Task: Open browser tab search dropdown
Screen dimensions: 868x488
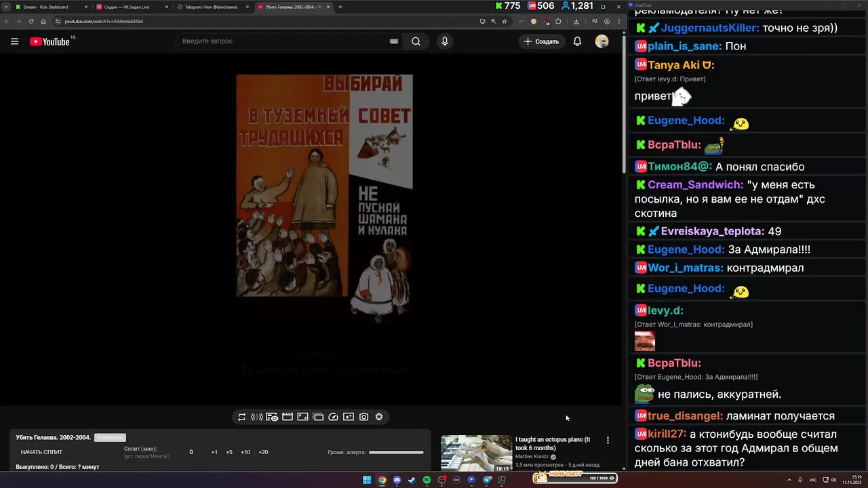Action: tap(5, 7)
